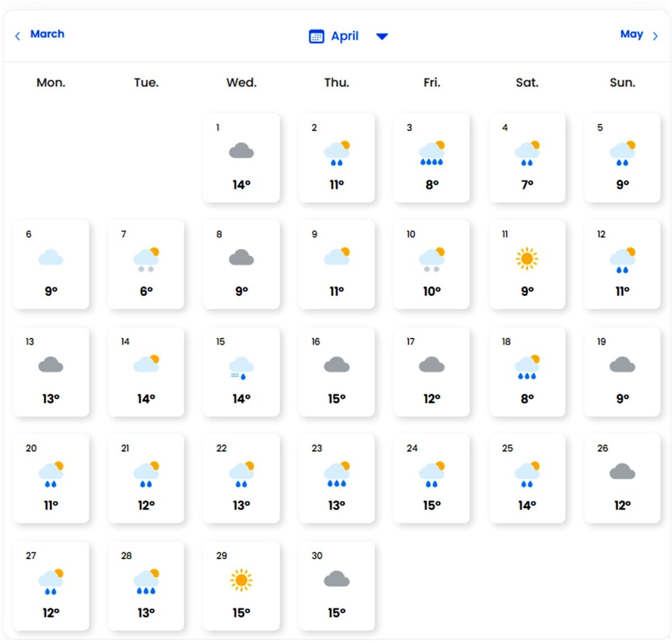This screenshot has height=643, width=672.
Task: Select the partly cloudy icon on April 14
Action: pyautogui.click(x=147, y=363)
